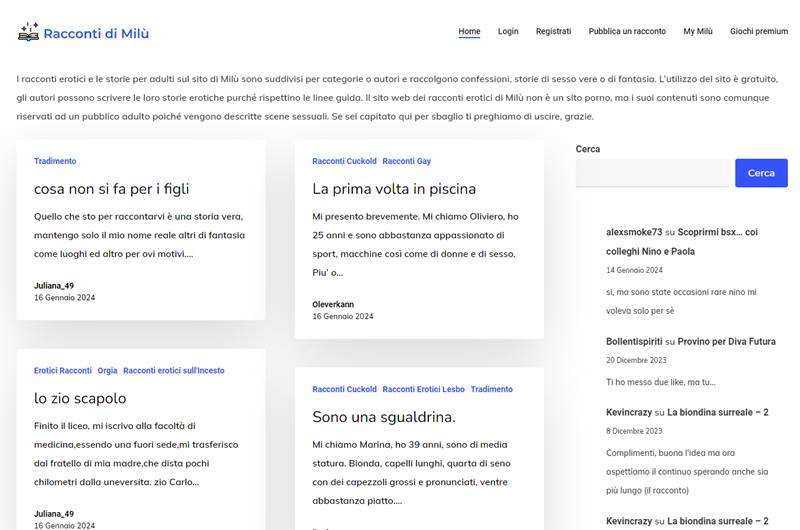This screenshot has height=530, width=800.
Task: Select the Racconti Gay category tag
Action: click(x=407, y=161)
